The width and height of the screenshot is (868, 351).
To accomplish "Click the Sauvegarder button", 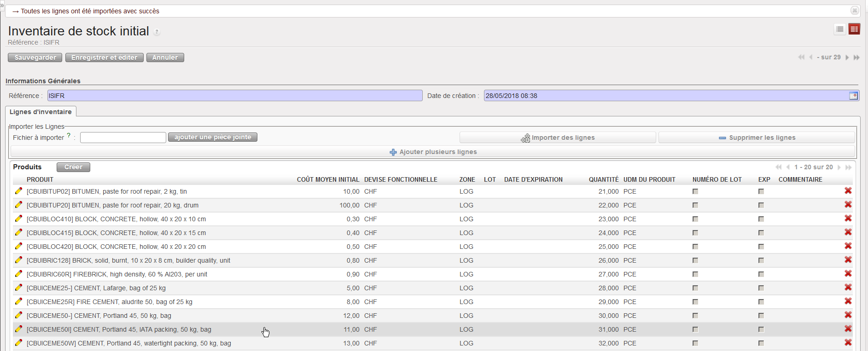I will point(35,58).
